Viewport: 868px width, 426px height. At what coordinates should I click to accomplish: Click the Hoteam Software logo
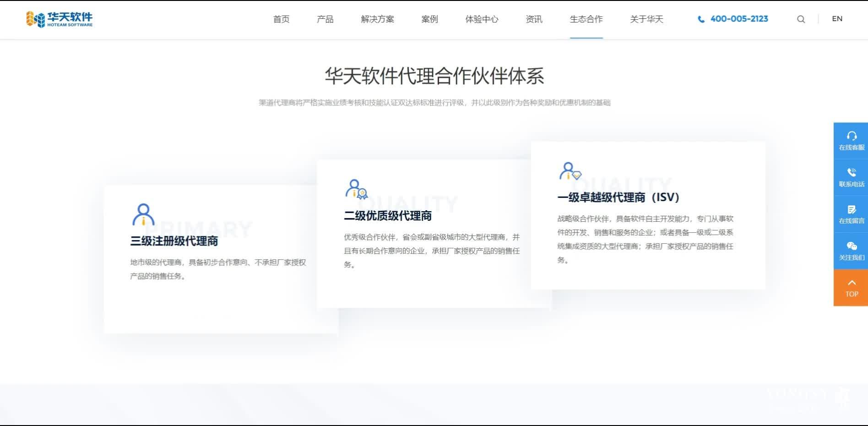pos(60,19)
